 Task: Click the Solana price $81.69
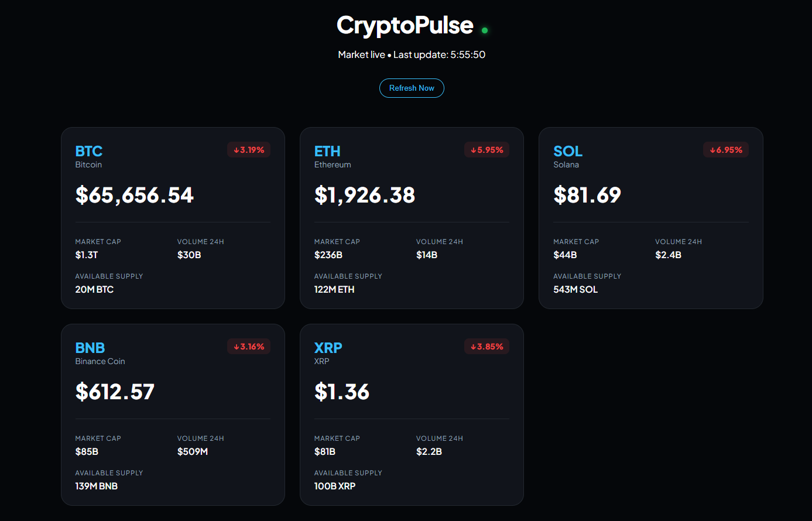point(587,195)
